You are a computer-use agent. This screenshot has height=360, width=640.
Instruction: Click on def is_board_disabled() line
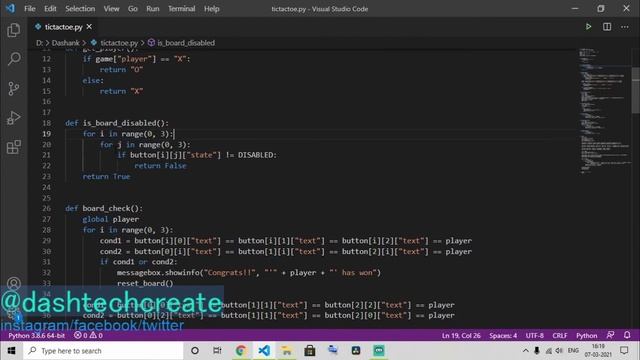click(117, 123)
